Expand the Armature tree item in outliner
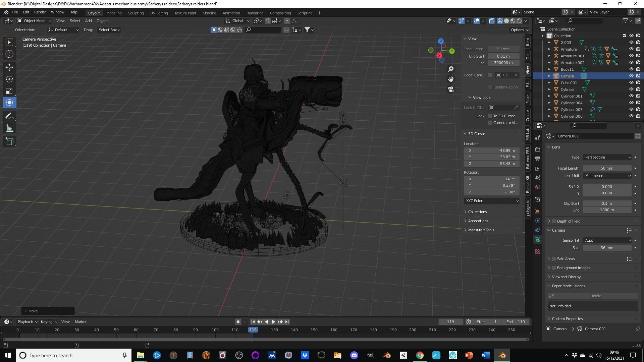 click(549, 49)
